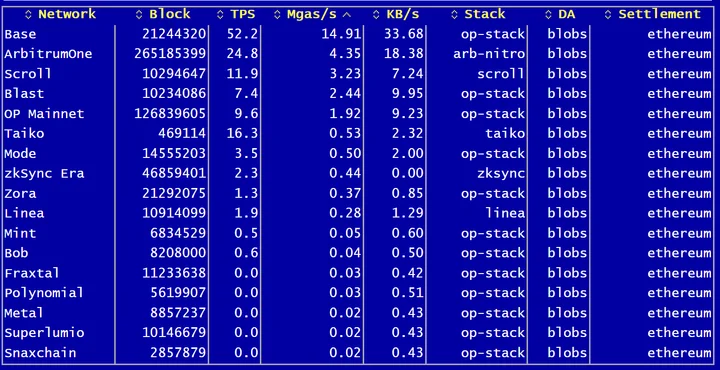720x370 pixels.
Task: Sort by DA column header
Action: (x=560, y=14)
